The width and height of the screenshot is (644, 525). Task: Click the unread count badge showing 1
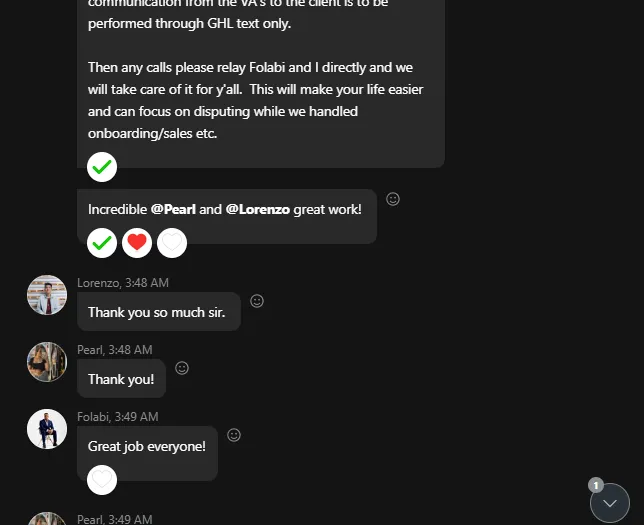click(x=596, y=485)
